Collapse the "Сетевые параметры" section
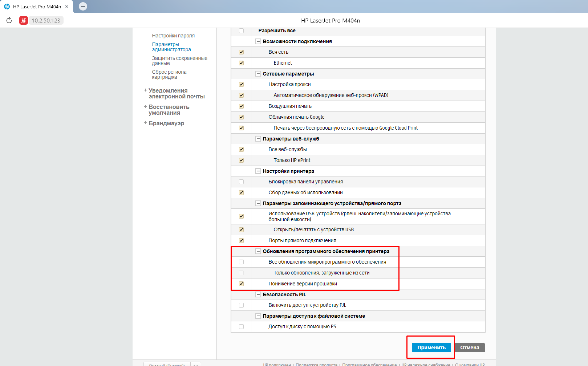Screen dimensions: 588x366 click(258, 74)
